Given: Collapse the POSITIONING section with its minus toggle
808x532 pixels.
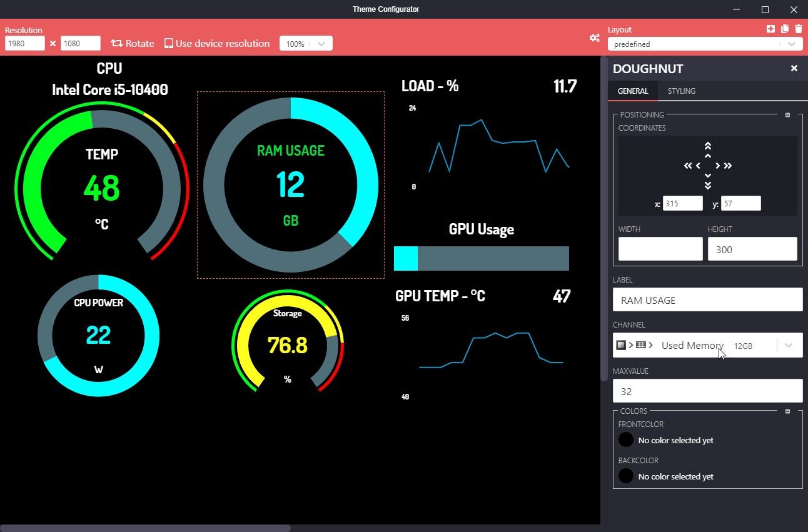Looking at the screenshot, I should 787,114.
